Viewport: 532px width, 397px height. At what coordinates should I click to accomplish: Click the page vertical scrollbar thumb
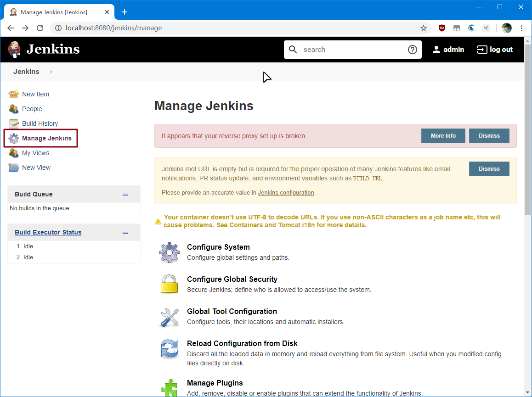tap(527, 129)
